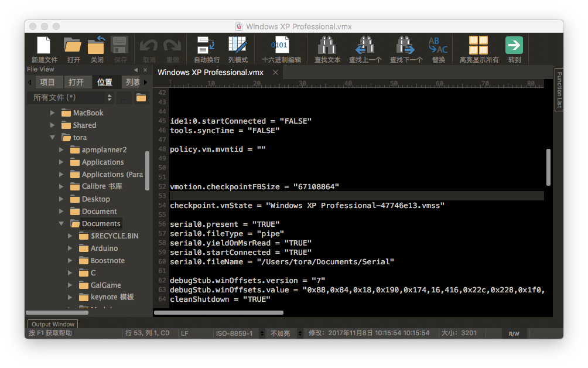588x368 pixels.
Task: Select the Boostnote folder
Action: pyautogui.click(x=102, y=260)
